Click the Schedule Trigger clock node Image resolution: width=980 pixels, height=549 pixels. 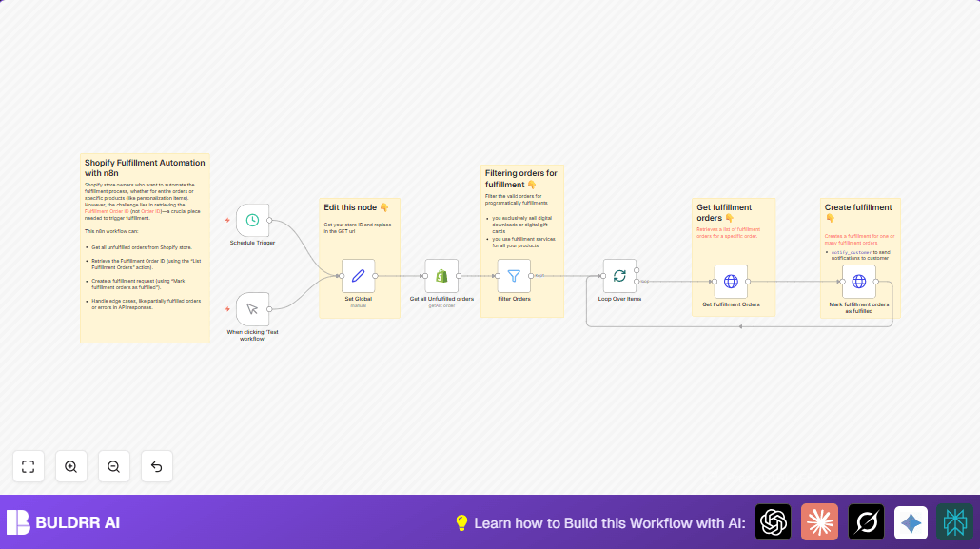tap(252, 220)
